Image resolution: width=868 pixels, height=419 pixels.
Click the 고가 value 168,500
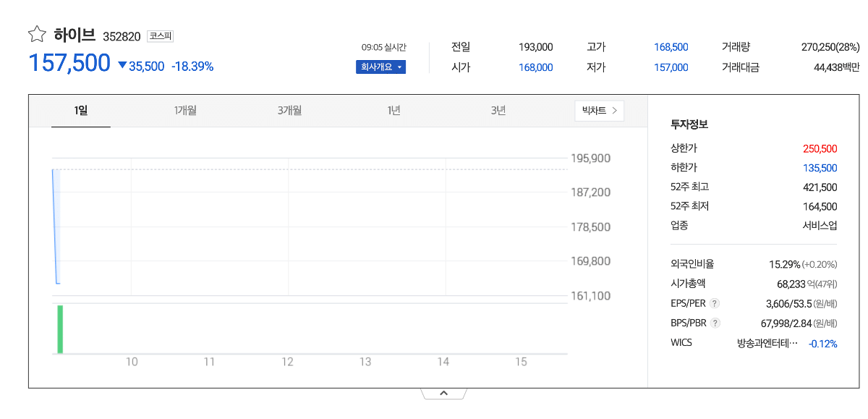[x=671, y=47]
